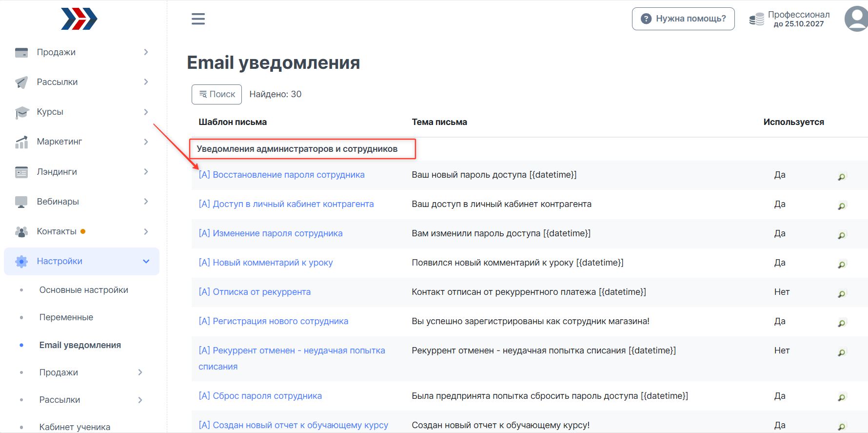This screenshot has height=433, width=868.
Task: Click the company logo with red arrows
Action: click(x=79, y=19)
